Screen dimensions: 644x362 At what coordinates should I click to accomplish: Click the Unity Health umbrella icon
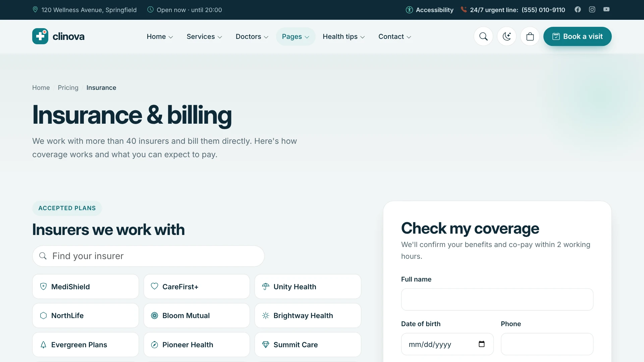[266, 286]
